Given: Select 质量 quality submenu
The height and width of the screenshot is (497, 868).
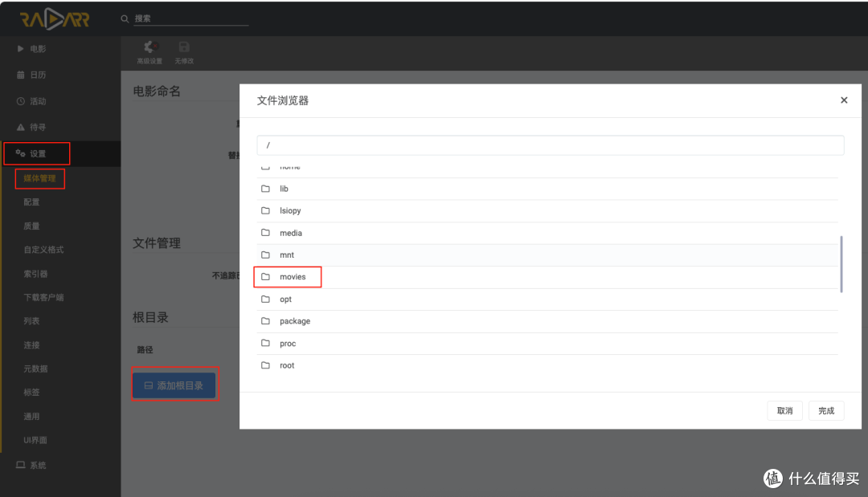Looking at the screenshot, I should pyautogui.click(x=31, y=226).
